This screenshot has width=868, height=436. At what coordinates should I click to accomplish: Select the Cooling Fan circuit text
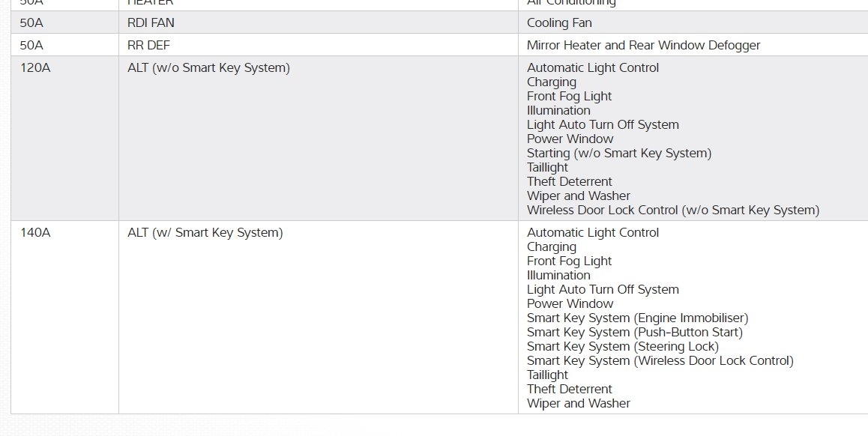pos(559,22)
